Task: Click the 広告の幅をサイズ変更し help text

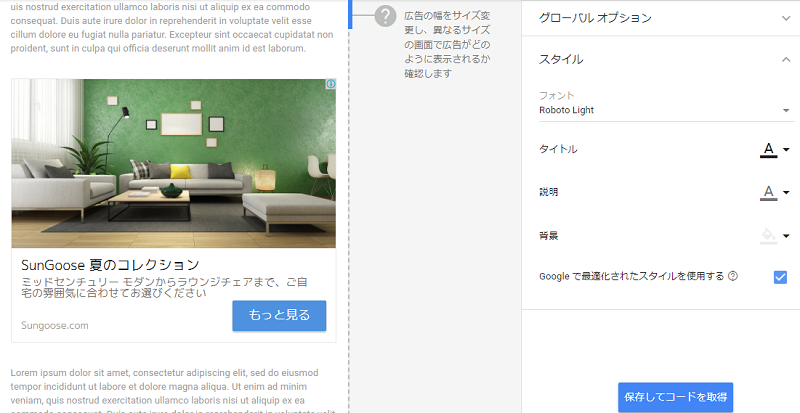Action: click(x=447, y=44)
